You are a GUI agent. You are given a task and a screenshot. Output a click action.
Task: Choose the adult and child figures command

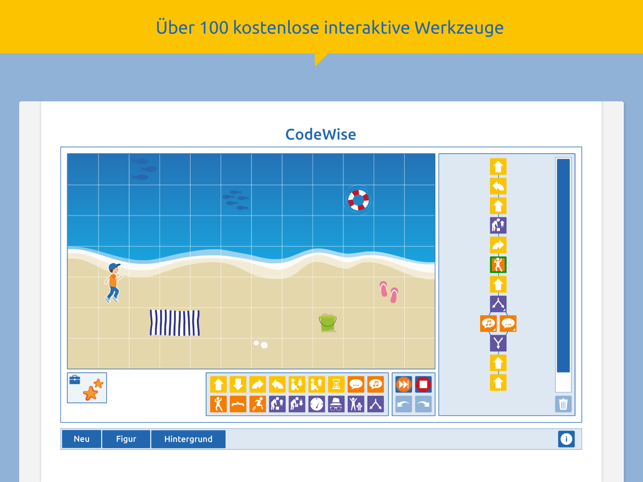tap(356, 404)
